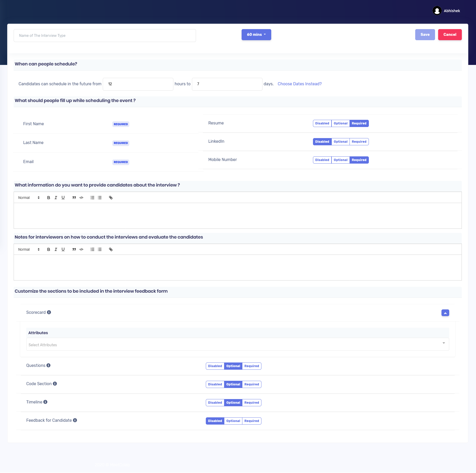Click the Choose Dates Instead link
This screenshot has width=476, height=473.
tap(300, 84)
